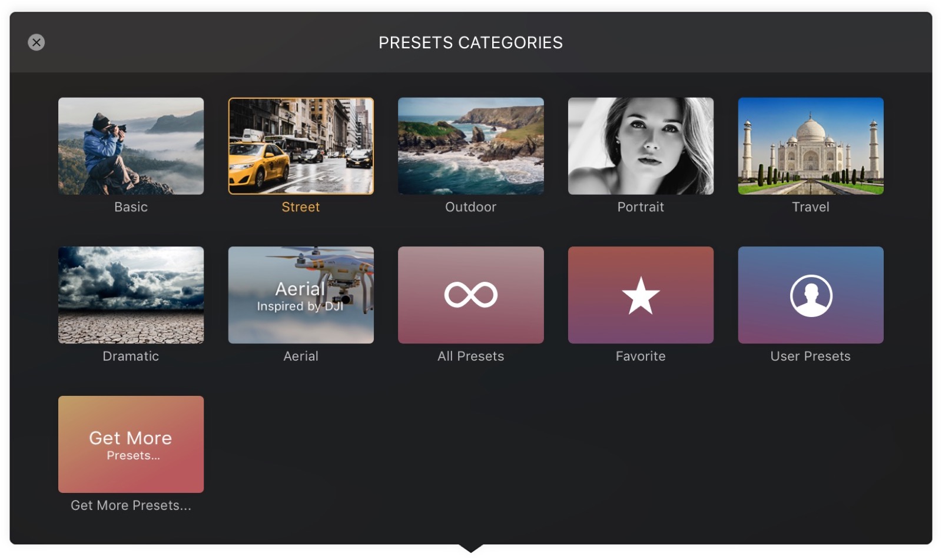Open the Dramatic clouds thumbnail
This screenshot has height=560, width=942.
click(x=131, y=295)
